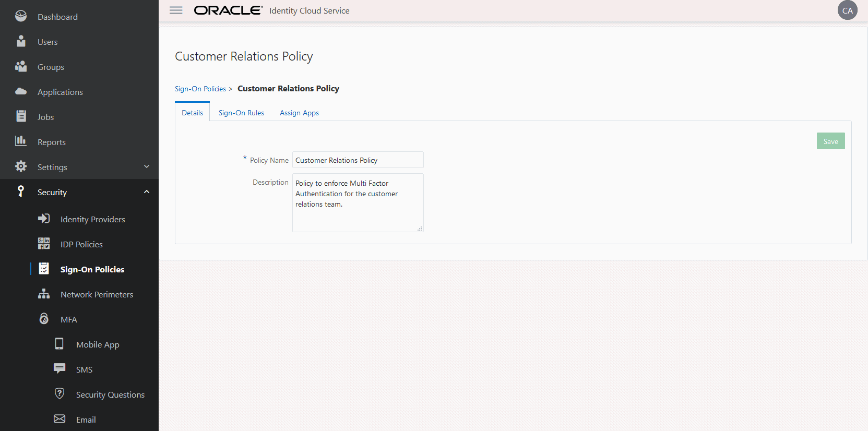Click the Description text area
The width and height of the screenshot is (868, 431).
[358, 203]
